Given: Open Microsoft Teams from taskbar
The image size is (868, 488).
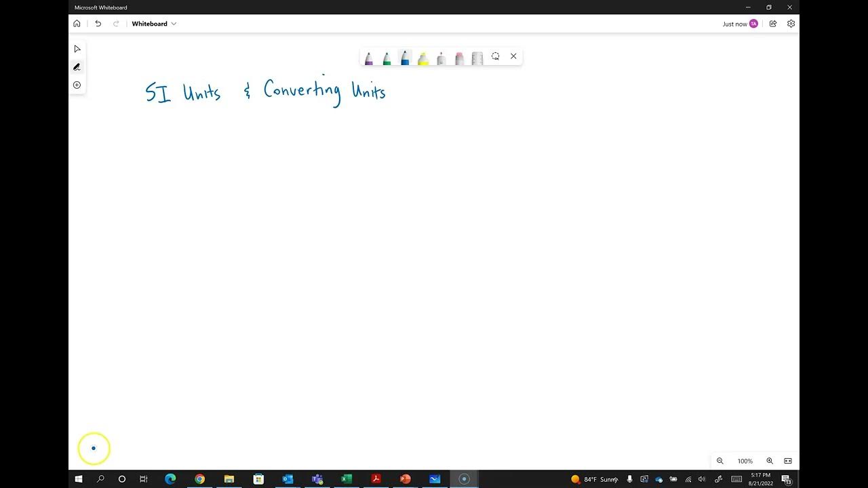Looking at the screenshot, I should 317,479.
